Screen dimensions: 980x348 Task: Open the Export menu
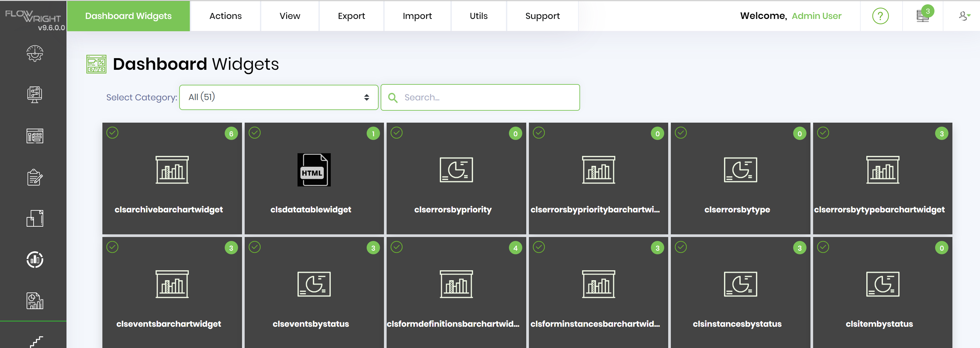coord(351,16)
